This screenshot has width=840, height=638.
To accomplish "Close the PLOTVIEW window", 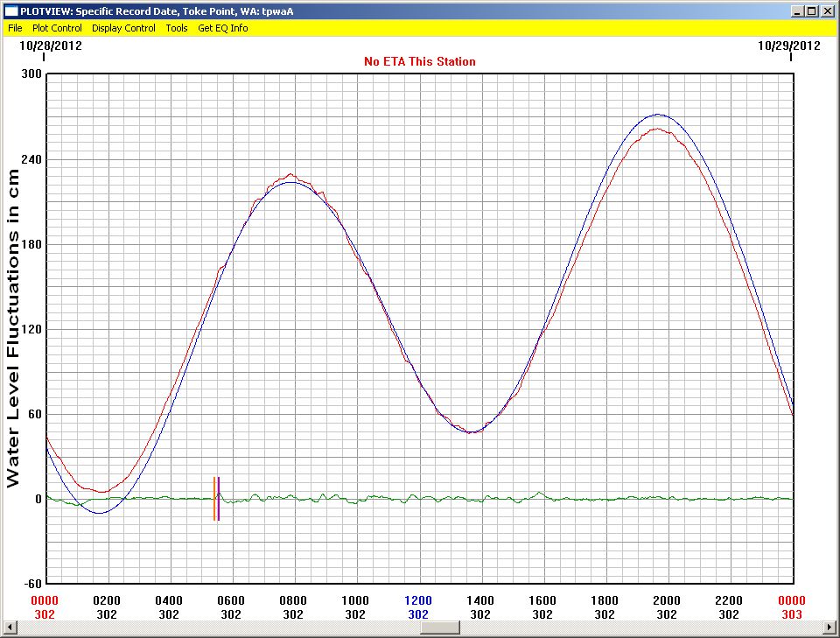I will click(x=828, y=11).
